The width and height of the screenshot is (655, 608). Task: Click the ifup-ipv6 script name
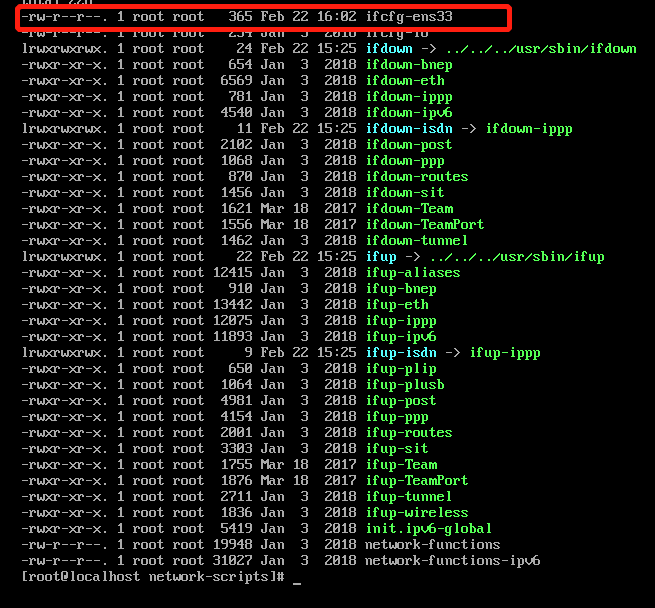click(401, 337)
